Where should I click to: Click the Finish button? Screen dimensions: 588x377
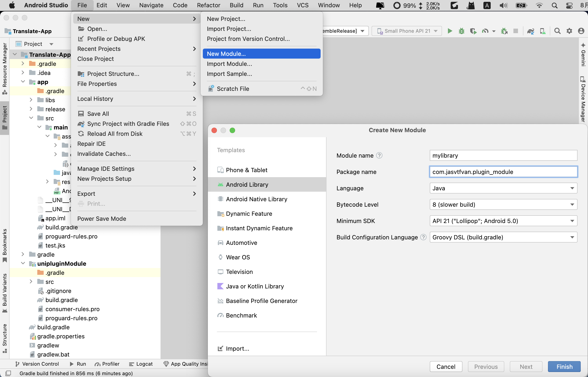pos(564,367)
